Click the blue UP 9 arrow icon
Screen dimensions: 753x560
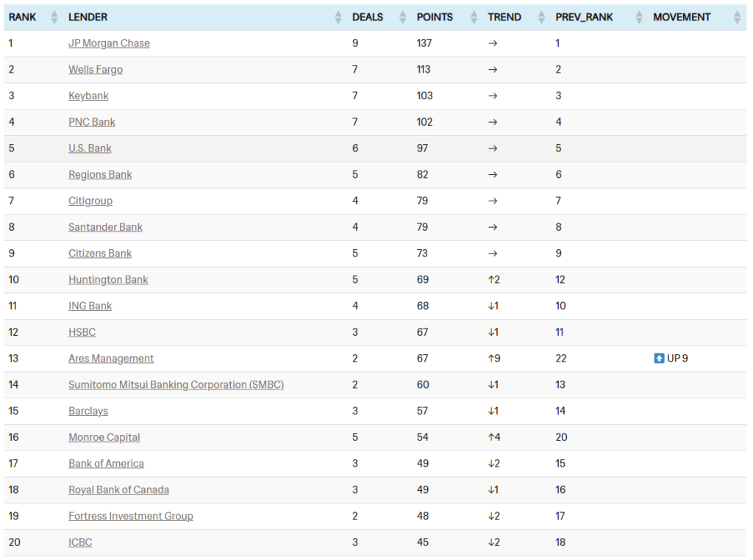[659, 359]
